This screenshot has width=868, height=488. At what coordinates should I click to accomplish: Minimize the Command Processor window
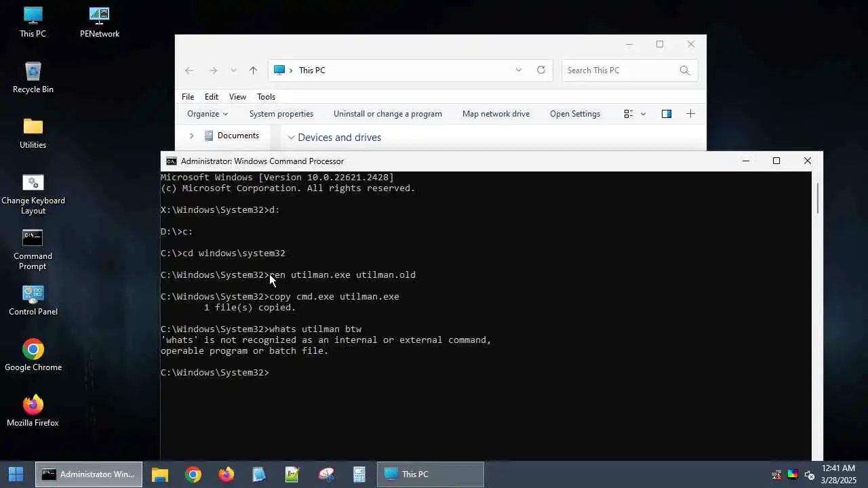tap(746, 161)
